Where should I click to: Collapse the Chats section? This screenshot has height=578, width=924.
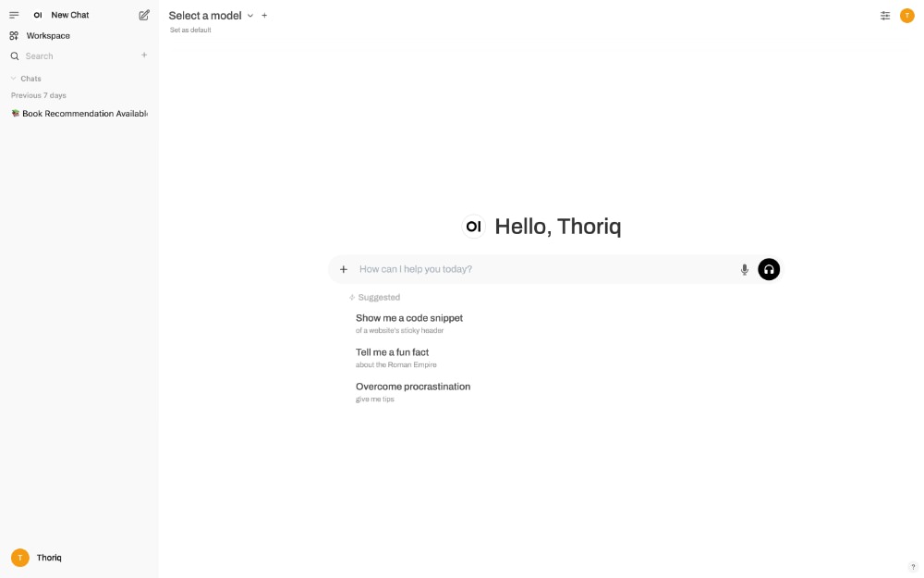[26, 79]
